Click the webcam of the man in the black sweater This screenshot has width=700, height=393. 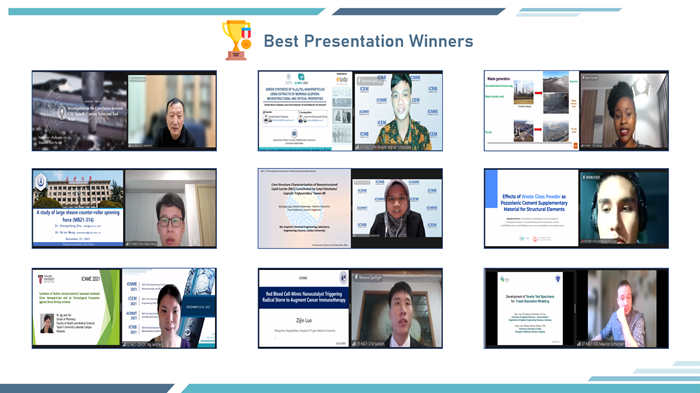pyautogui.click(x=172, y=111)
